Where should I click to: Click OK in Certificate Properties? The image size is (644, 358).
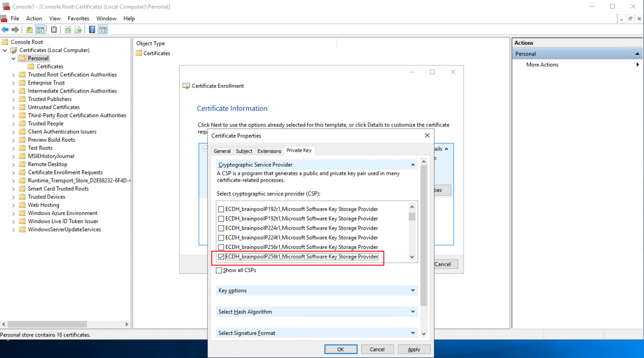(x=340, y=349)
